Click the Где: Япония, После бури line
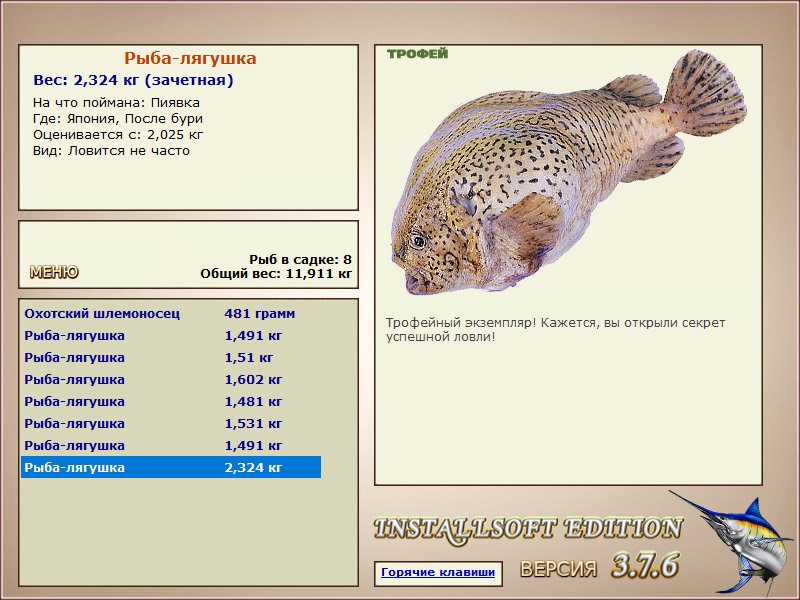 [118, 119]
